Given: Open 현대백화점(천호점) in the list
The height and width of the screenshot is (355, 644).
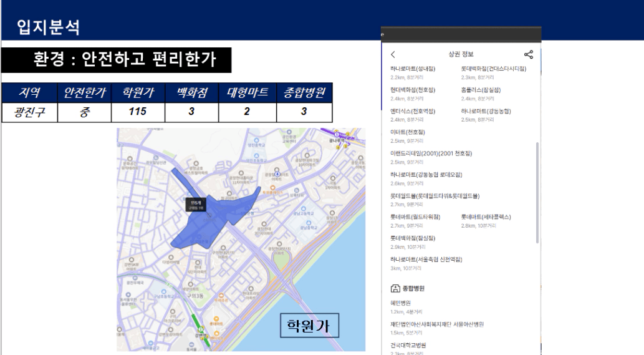Looking at the screenshot, I should tap(412, 94).
